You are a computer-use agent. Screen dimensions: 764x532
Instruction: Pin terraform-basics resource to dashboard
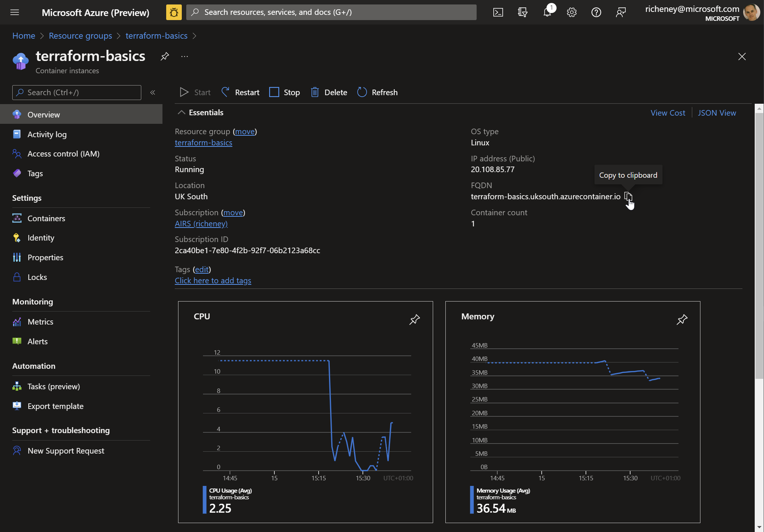coord(165,57)
